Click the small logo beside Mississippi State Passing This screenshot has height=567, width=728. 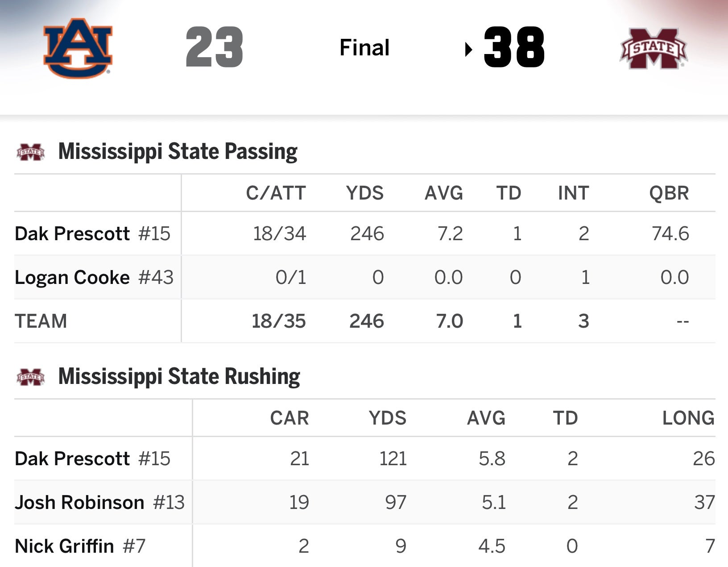[30, 152]
